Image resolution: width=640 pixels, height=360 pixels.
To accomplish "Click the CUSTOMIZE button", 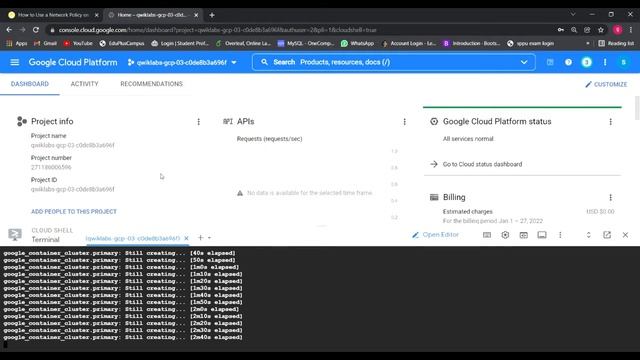I will point(606,84).
